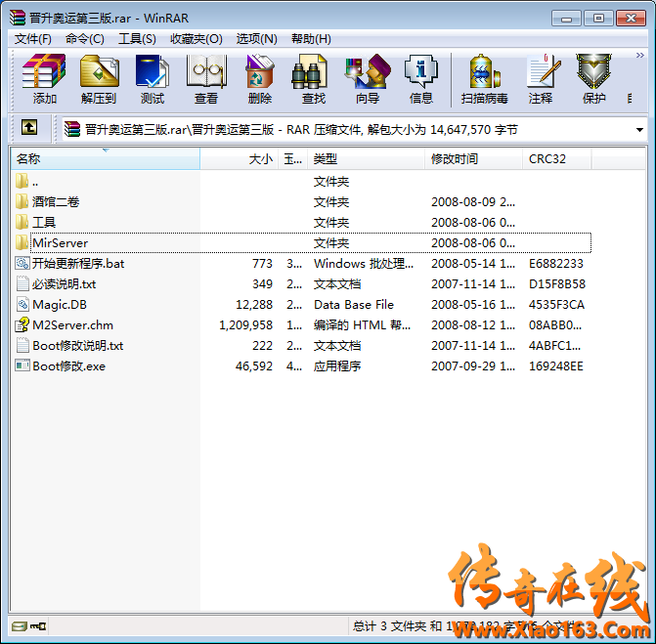Open the 文件(F) menu
656x644 pixels.
[33, 39]
